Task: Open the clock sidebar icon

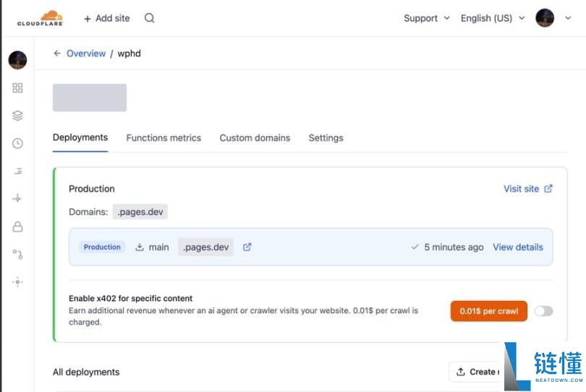Action: [17, 143]
